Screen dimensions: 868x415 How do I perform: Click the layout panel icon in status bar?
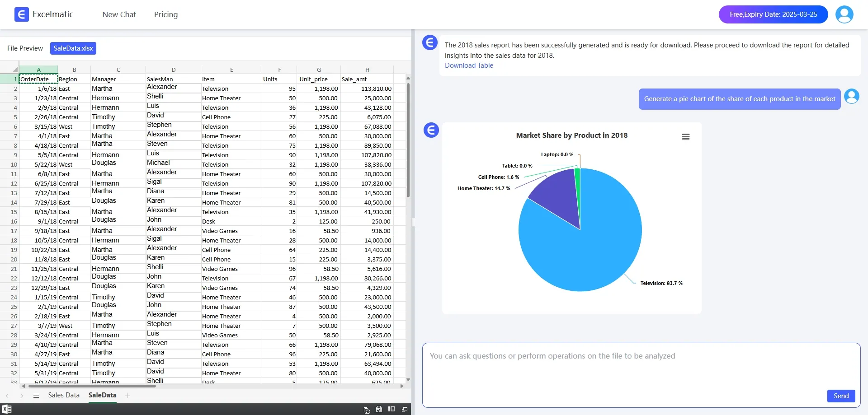coord(392,409)
